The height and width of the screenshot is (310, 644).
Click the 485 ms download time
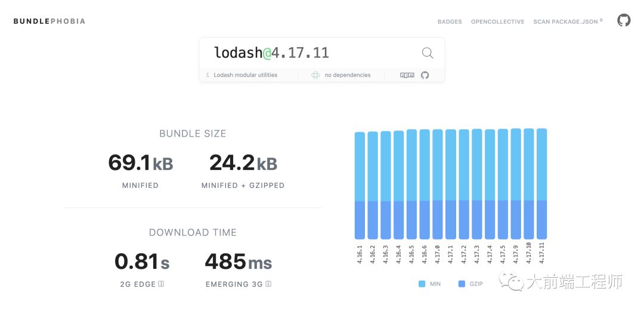(x=238, y=262)
